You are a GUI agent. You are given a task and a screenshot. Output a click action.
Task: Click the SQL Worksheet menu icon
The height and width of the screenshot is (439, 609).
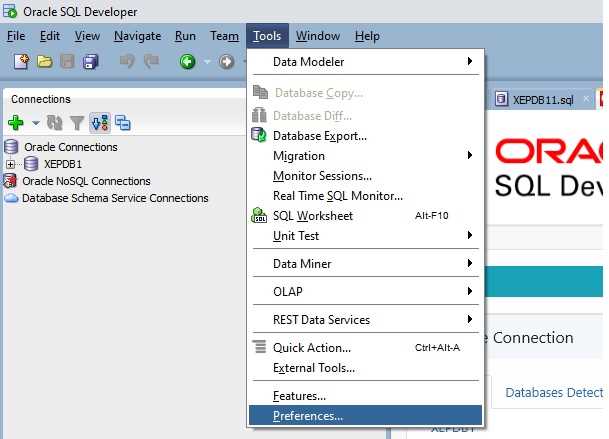point(259,215)
